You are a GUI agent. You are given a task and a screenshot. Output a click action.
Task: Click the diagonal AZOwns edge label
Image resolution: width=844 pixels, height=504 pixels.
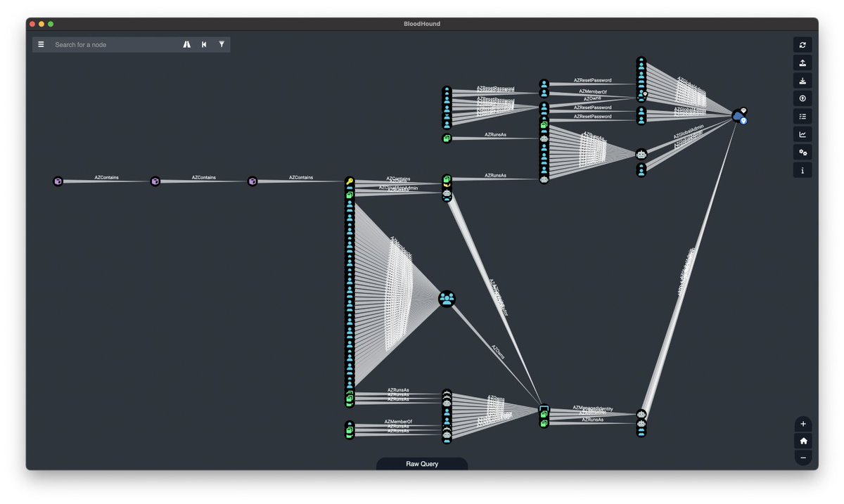(x=497, y=352)
